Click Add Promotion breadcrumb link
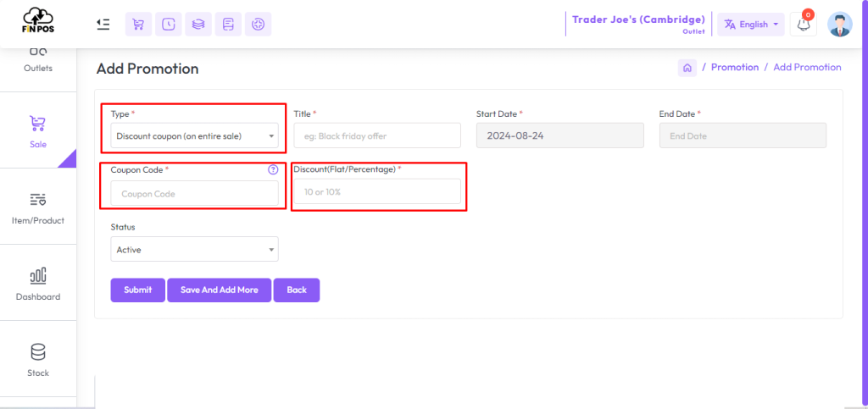The height and width of the screenshot is (409, 868). pyautogui.click(x=807, y=68)
